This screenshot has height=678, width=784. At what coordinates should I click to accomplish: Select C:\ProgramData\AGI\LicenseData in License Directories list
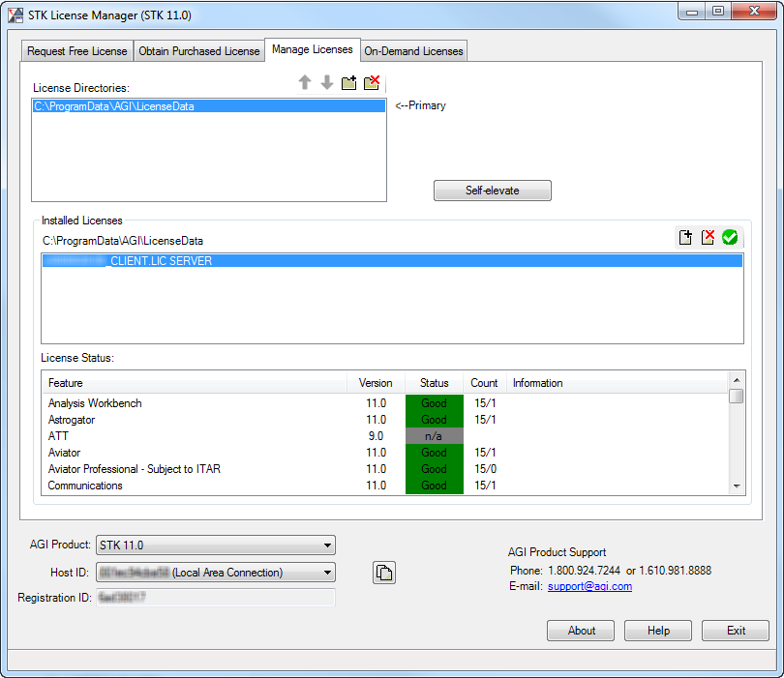209,106
